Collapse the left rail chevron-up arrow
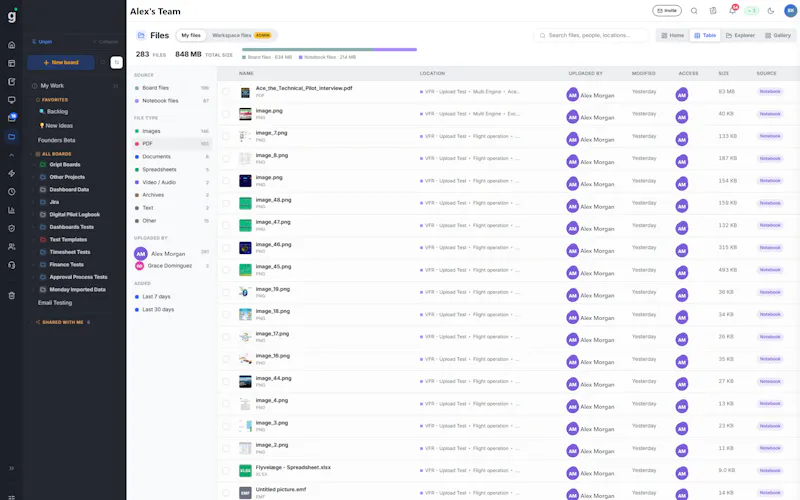The width and height of the screenshot is (800, 500). pyautogui.click(x=11, y=155)
